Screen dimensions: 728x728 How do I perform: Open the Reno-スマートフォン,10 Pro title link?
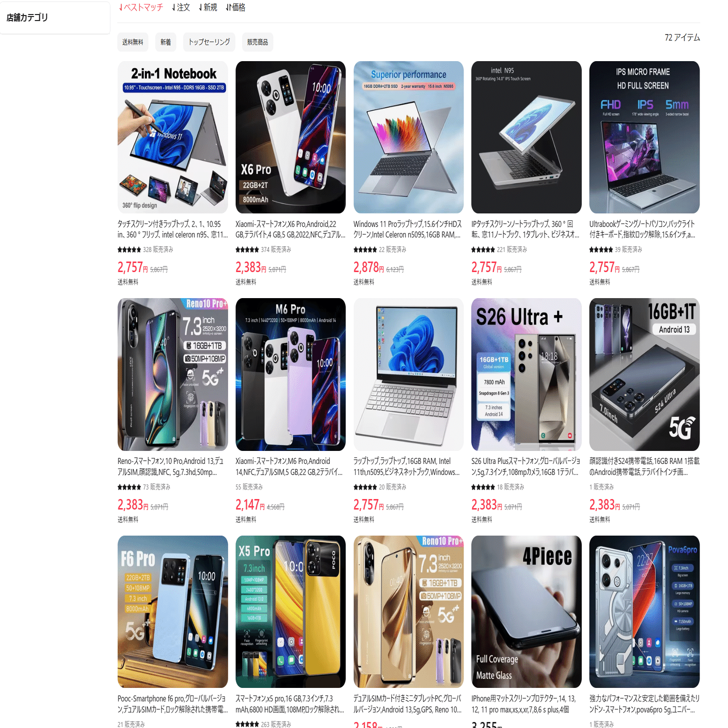(x=170, y=466)
